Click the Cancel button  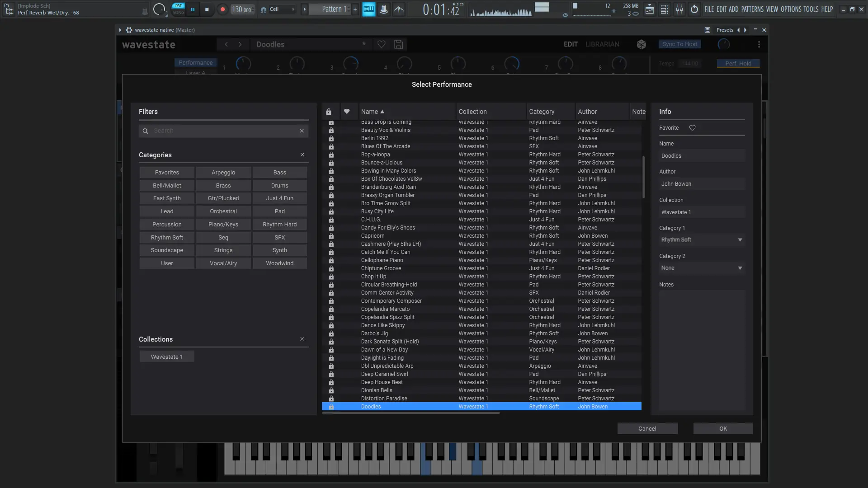[x=647, y=429]
